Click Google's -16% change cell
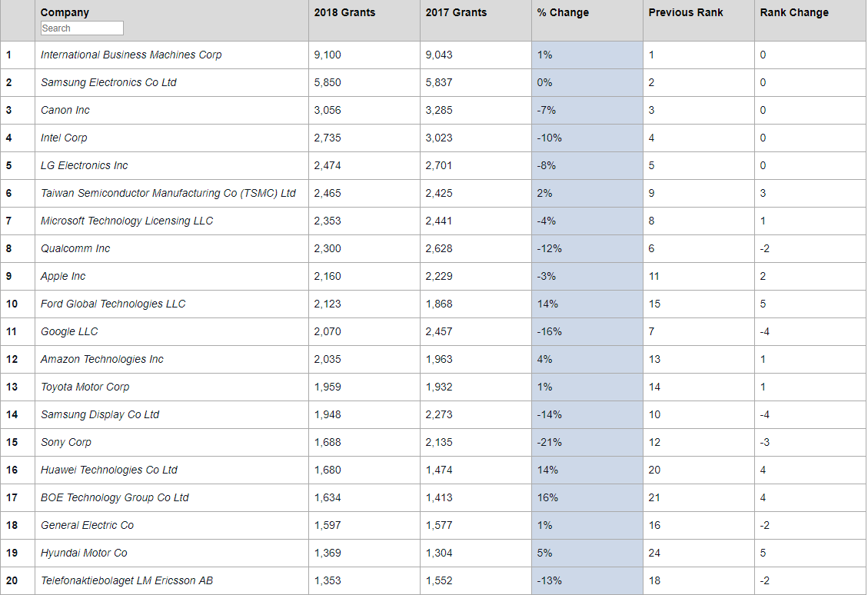The height and width of the screenshot is (595, 868). [x=587, y=331]
